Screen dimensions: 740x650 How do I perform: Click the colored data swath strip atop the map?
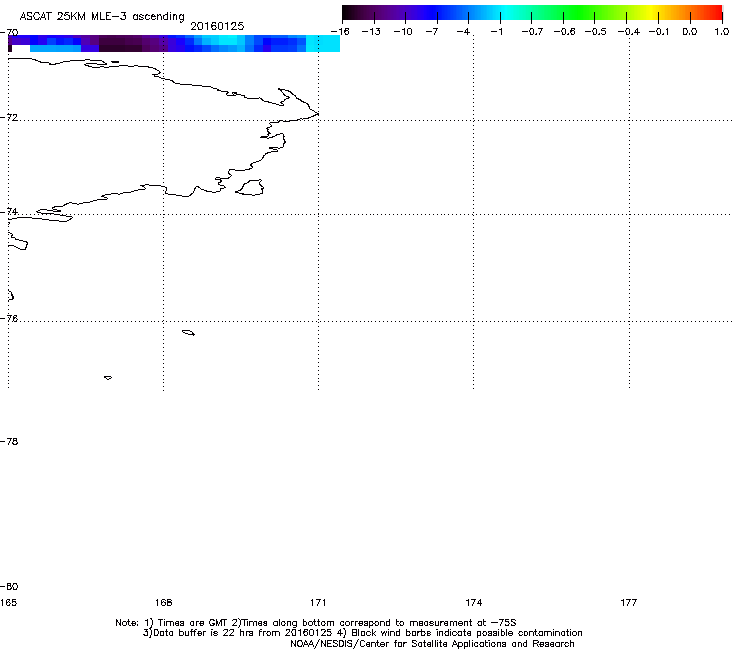coord(174,43)
